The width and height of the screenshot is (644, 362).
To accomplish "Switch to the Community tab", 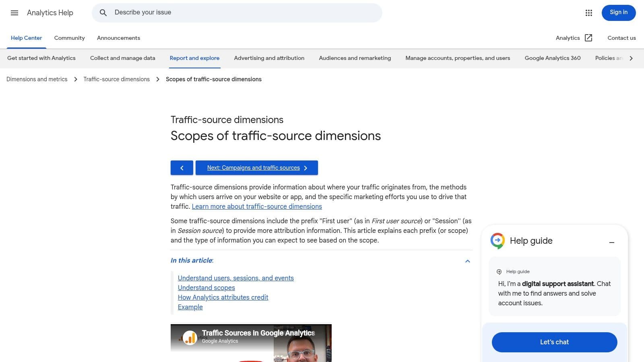I will coord(70,38).
